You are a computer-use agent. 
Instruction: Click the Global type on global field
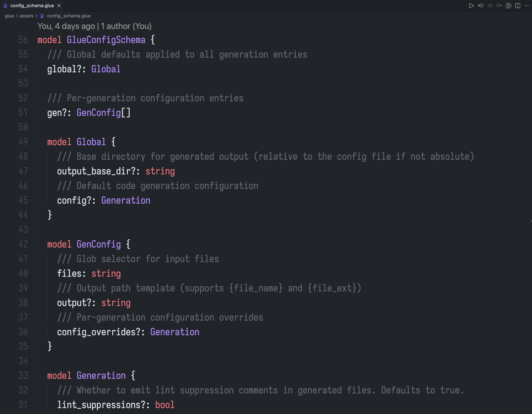point(106,69)
